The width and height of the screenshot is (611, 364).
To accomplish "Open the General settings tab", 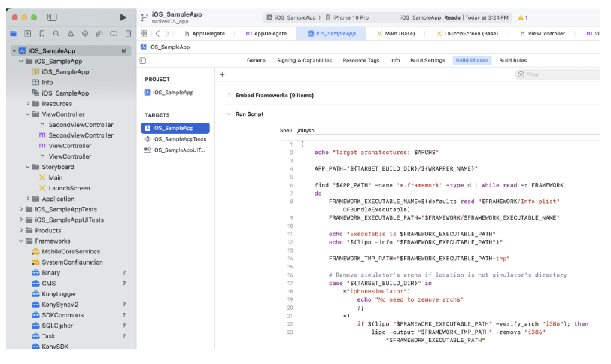I will pos(257,61).
